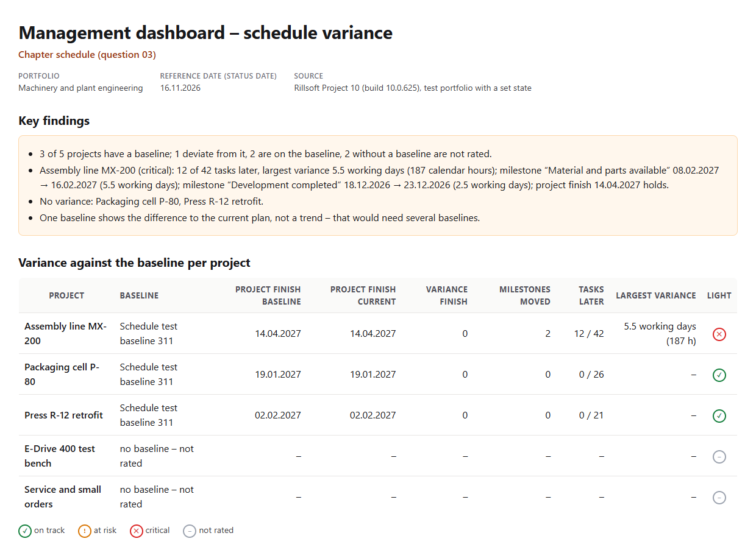Image resolution: width=756 pixels, height=547 pixels.
Task: Click 'no baseline – not rated' for E-Drive 400
Action: coord(157,456)
